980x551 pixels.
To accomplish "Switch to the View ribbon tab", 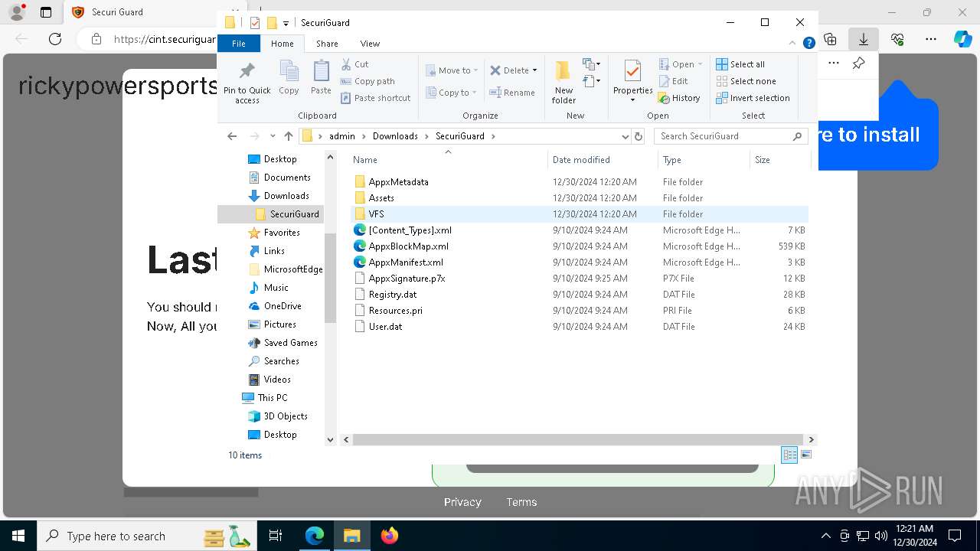I will (x=370, y=44).
